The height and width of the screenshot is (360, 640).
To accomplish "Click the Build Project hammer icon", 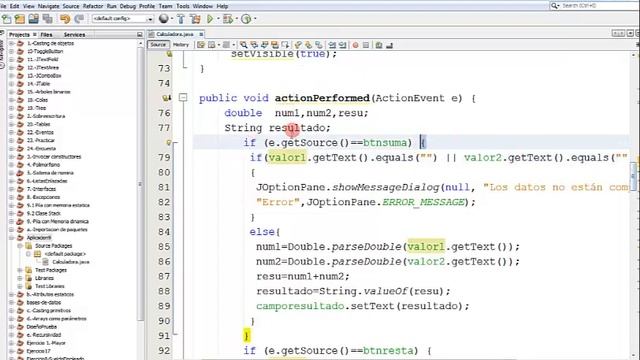I will [181, 19].
